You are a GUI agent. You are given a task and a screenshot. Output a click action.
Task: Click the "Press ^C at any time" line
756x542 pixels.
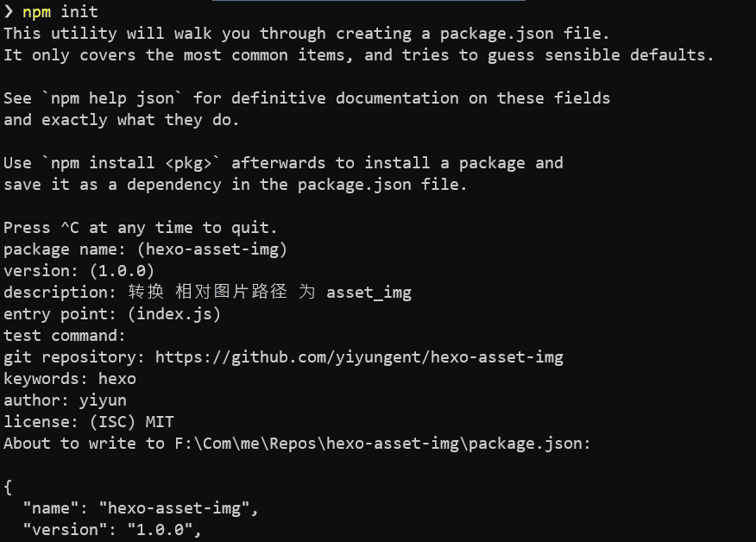pyautogui.click(x=141, y=228)
